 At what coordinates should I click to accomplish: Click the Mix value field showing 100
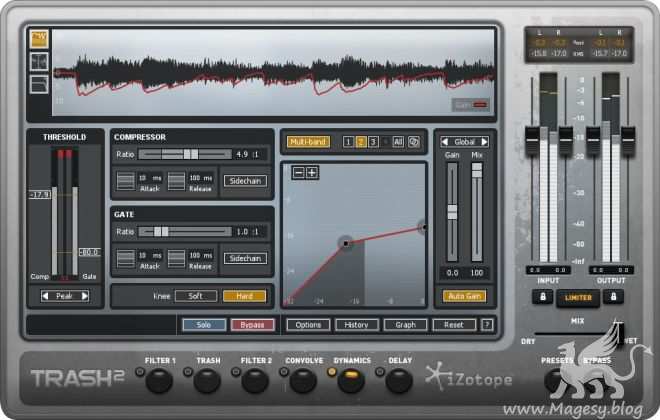point(476,273)
